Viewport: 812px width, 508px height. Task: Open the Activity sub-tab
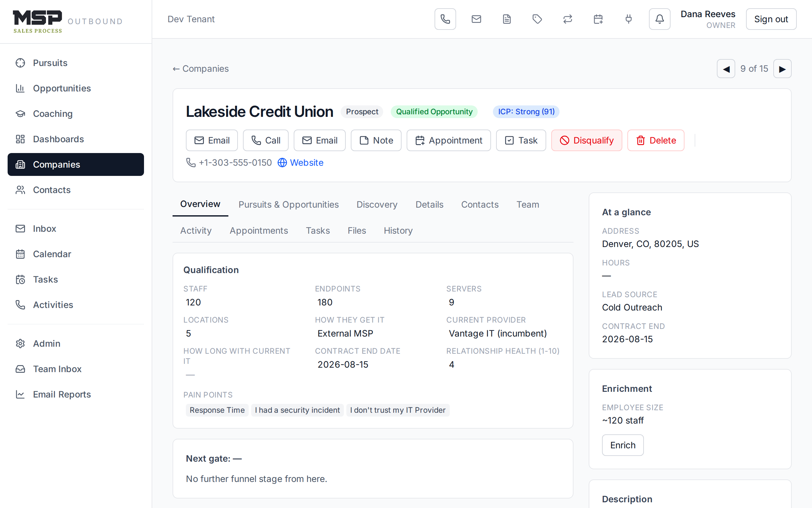coord(196,231)
